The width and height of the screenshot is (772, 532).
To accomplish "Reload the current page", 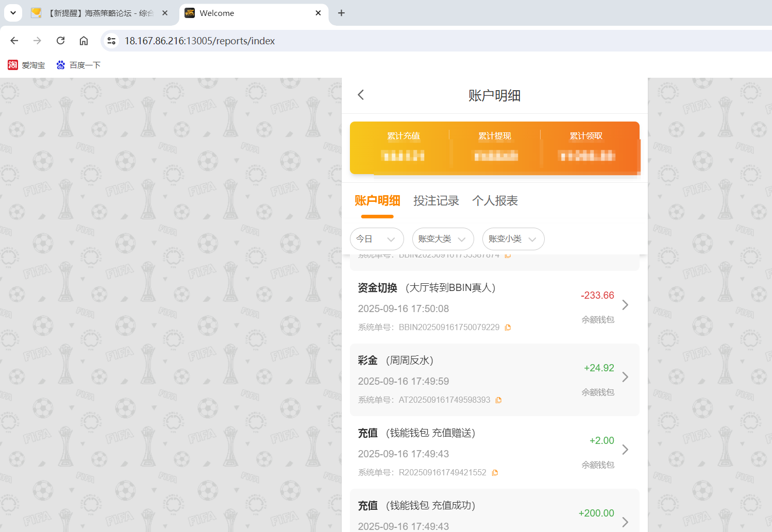I will pyautogui.click(x=60, y=41).
